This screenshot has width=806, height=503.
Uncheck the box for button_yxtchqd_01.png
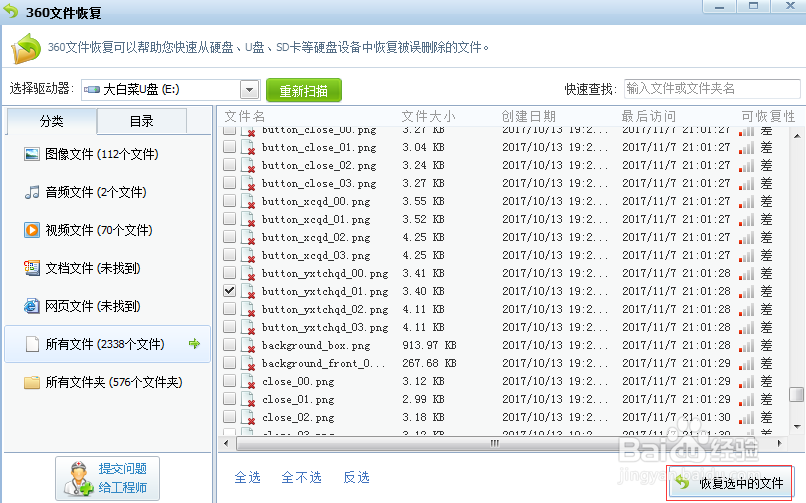229,291
